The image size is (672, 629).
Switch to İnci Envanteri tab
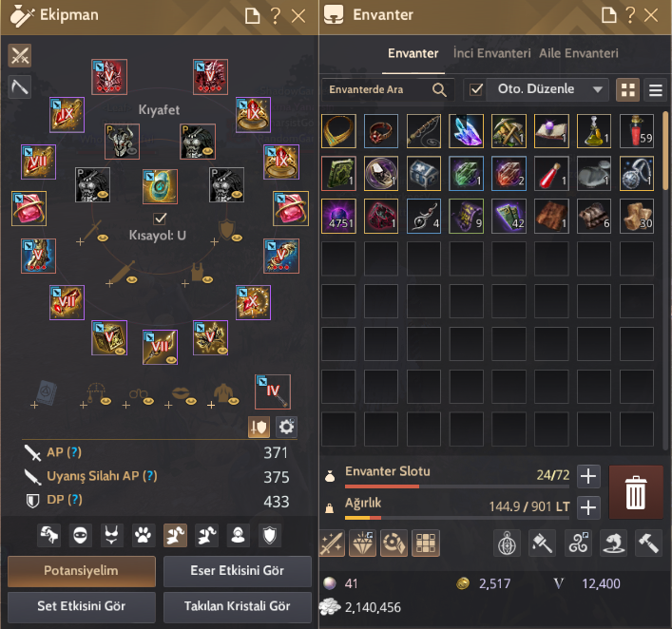pos(491,53)
